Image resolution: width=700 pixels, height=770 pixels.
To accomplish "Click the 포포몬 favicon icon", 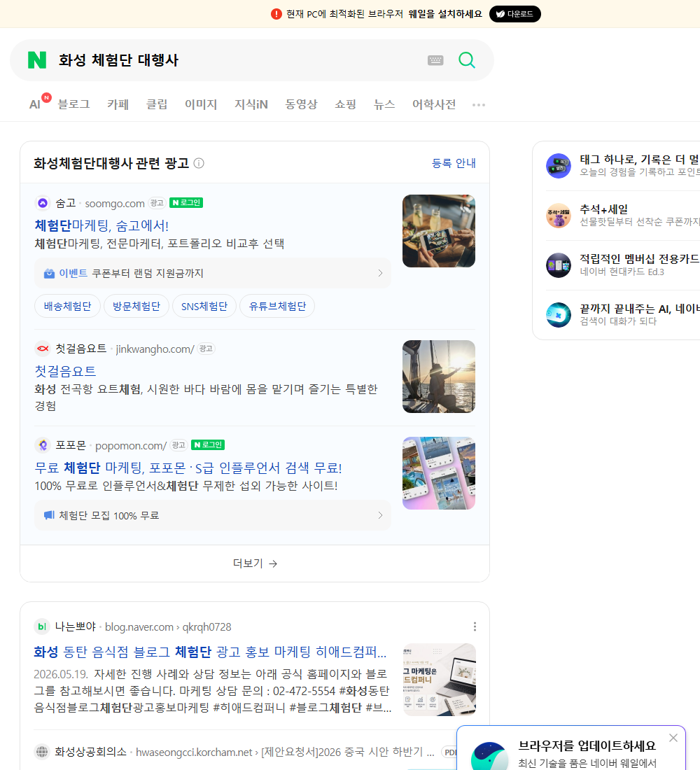I will click(x=43, y=445).
